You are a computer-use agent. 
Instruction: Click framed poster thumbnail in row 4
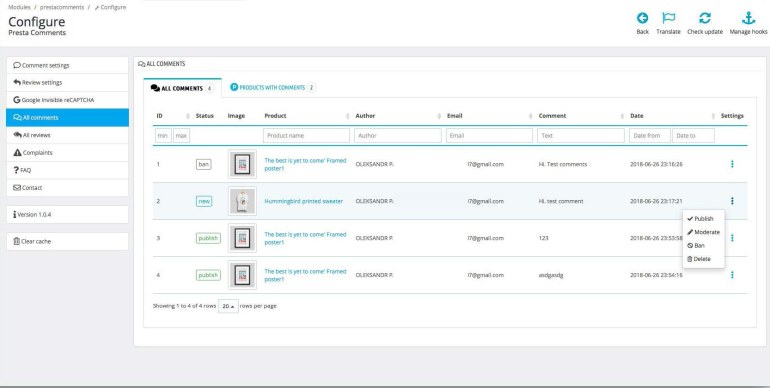pos(242,275)
